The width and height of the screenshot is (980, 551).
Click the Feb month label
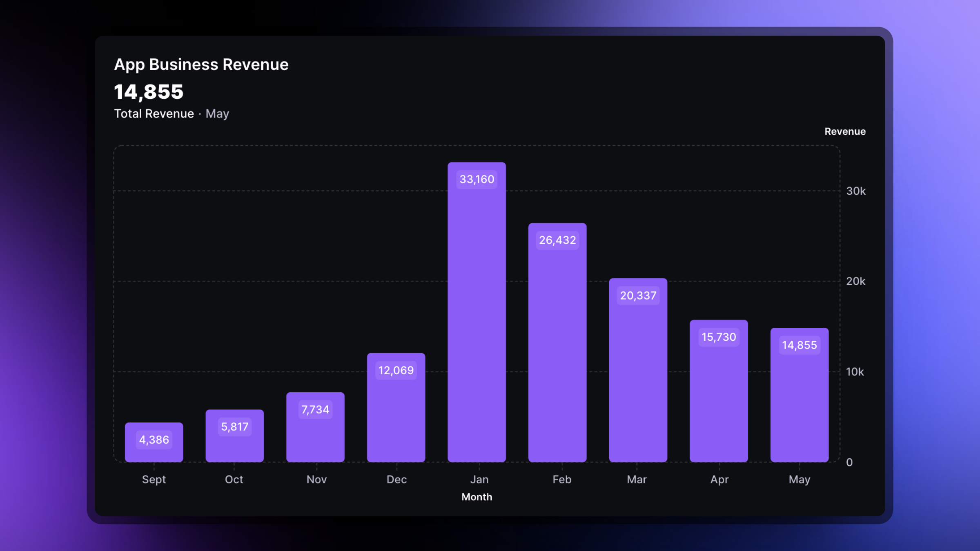pyautogui.click(x=562, y=479)
